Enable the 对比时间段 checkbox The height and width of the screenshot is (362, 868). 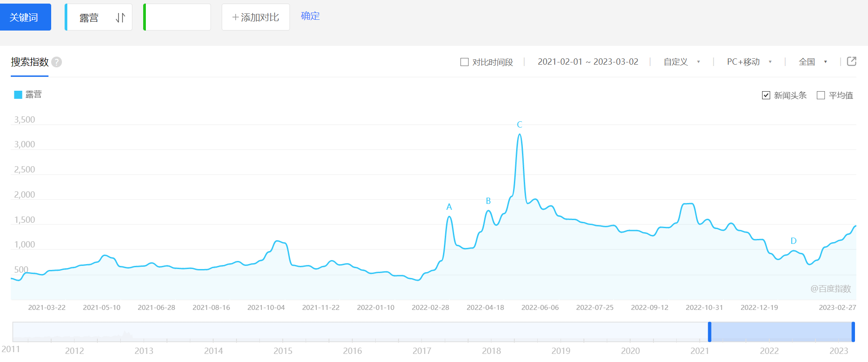point(465,62)
